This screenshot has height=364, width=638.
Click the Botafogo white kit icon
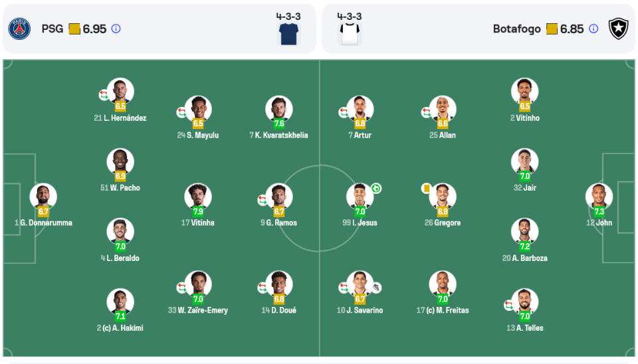[x=350, y=33]
